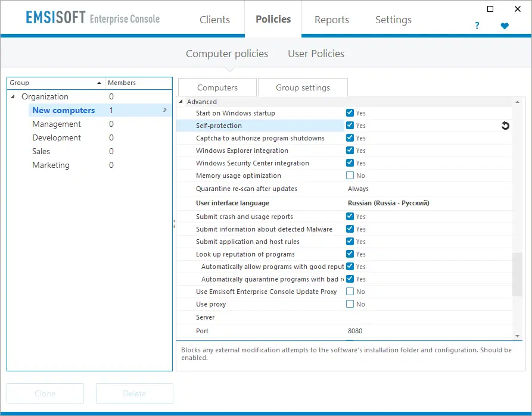This screenshot has width=532, height=416.
Task: Click the blue heart icon
Action: click(505, 26)
